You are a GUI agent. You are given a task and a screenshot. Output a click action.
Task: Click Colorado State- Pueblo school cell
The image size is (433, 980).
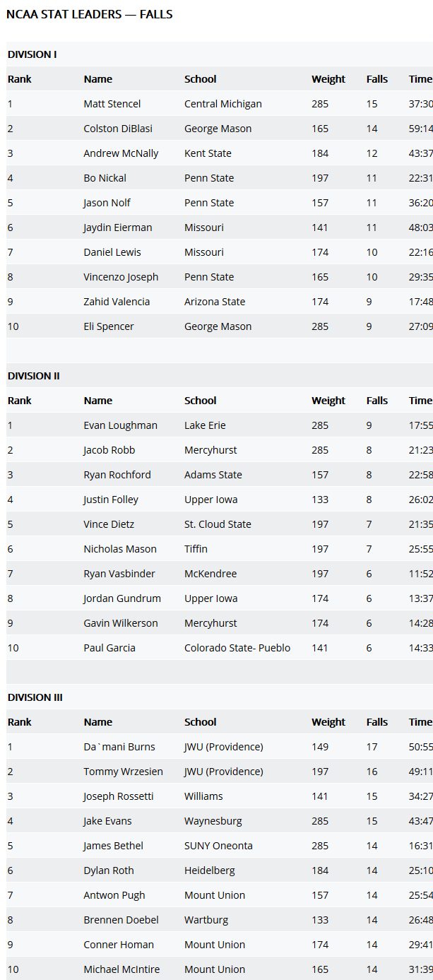(x=237, y=648)
